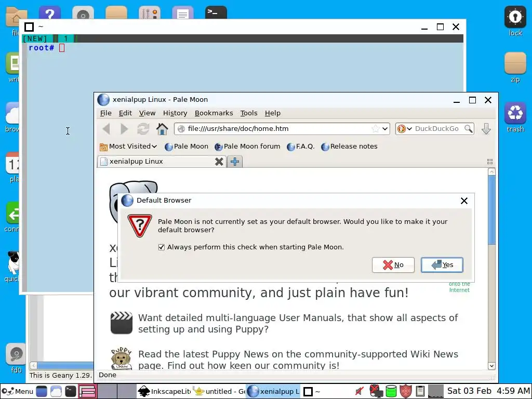Click the Back arrow in Pale Moon toolbar
The height and width of the screenshot is (399, 532).
point(106,129)
